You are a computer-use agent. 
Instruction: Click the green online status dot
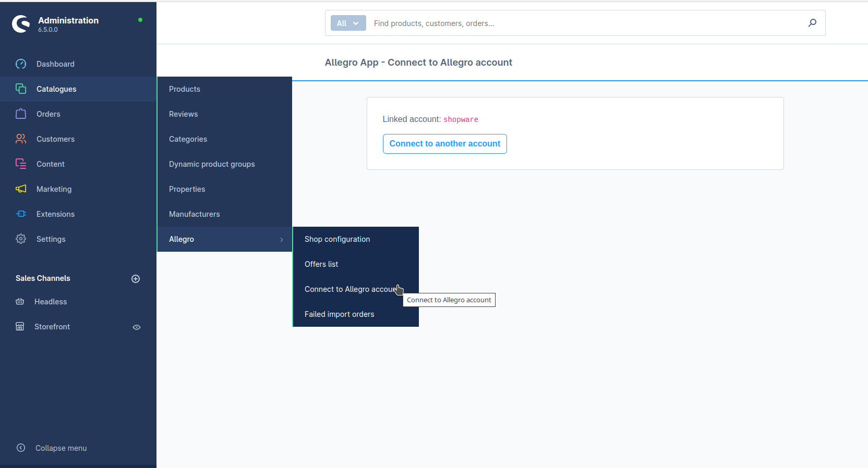[140, 20]
